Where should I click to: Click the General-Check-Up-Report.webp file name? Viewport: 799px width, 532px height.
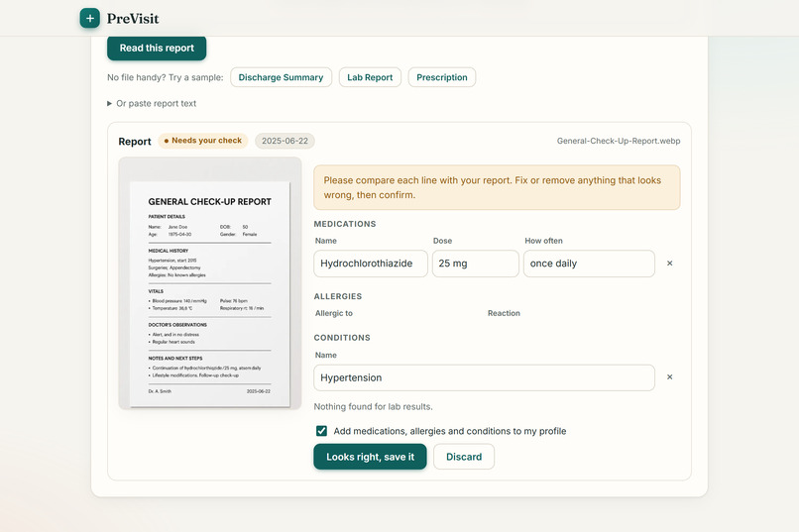619,141
